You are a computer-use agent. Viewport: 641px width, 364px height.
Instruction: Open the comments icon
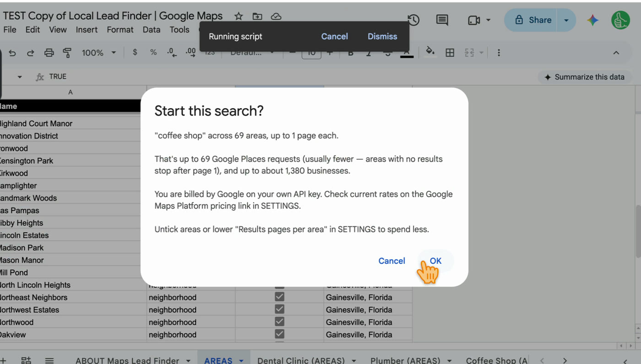coord(442,20)
